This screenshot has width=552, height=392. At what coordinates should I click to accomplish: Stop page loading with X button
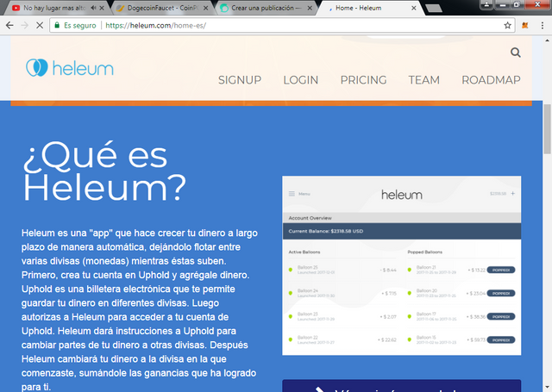coord(40,25)
